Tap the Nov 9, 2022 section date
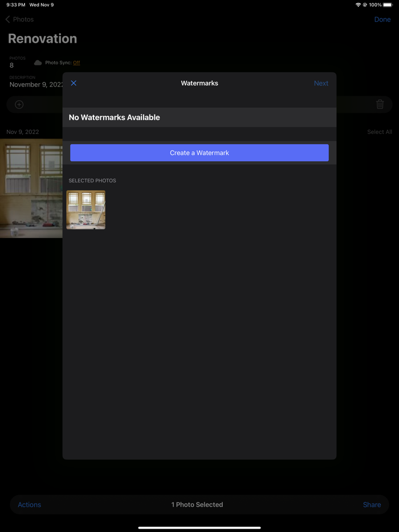 coord(23,132)
